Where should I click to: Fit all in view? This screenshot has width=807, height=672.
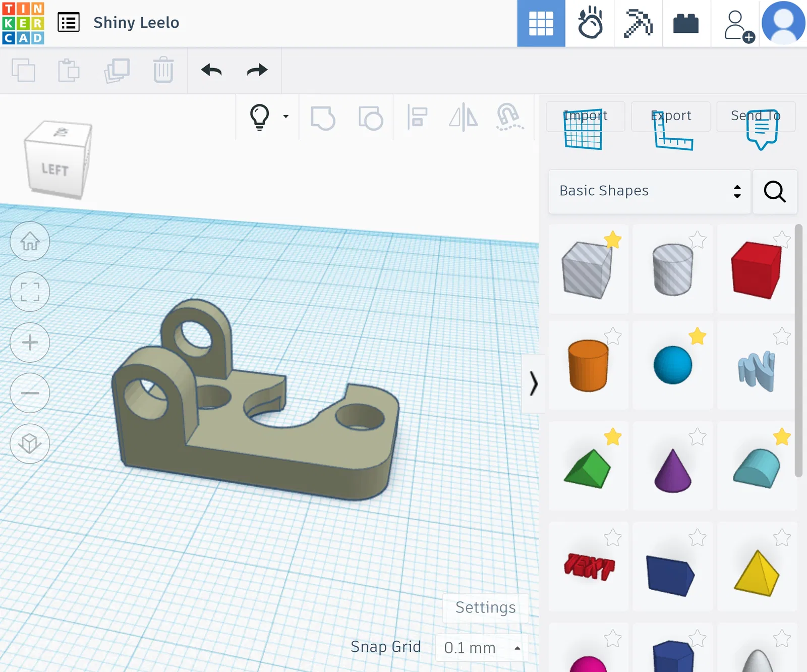pos(30,292)
